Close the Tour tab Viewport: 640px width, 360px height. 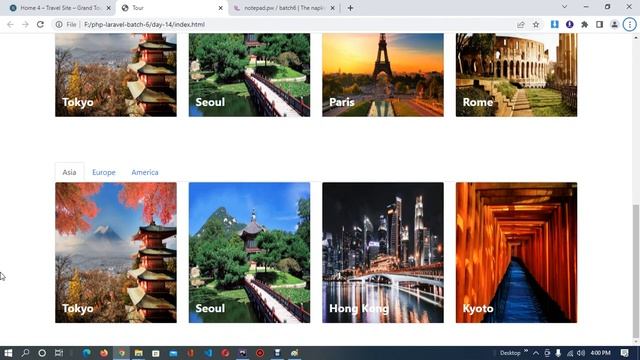click(220, 8)
